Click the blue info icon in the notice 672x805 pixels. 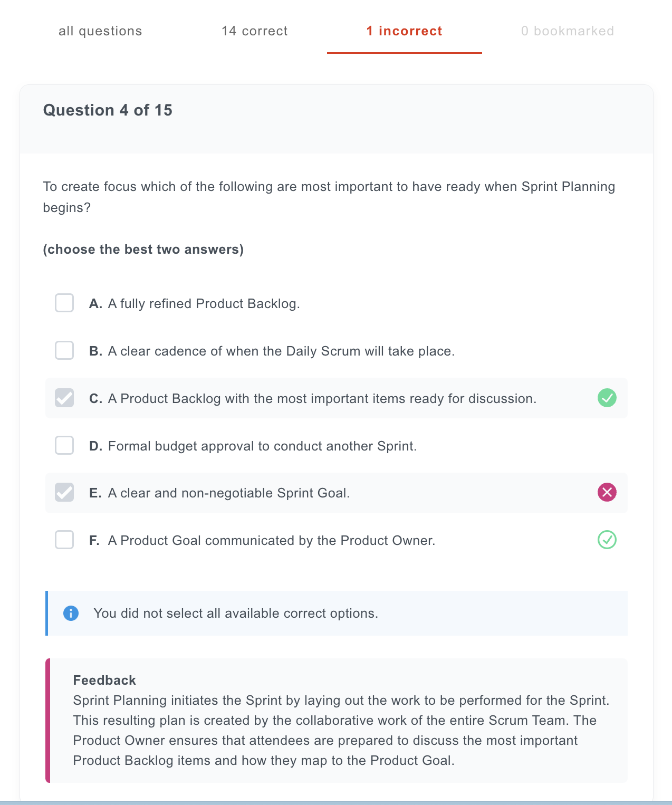(71, 613)
